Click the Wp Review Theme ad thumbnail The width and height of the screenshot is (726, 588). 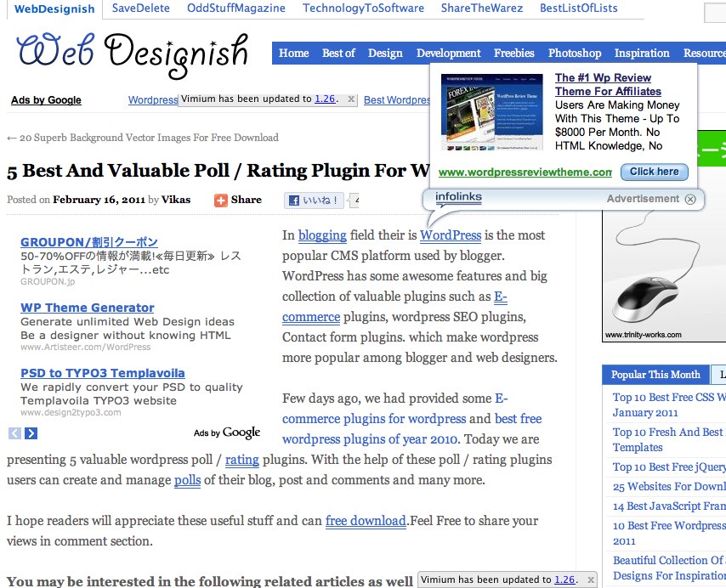click(x=491, y=112)
